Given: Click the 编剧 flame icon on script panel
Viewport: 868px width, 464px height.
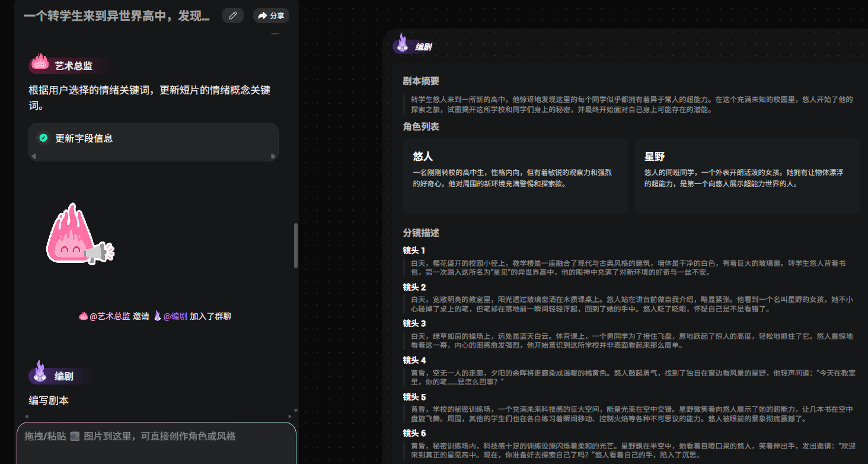Looking at the screenshot, I should tap(403, 43).
